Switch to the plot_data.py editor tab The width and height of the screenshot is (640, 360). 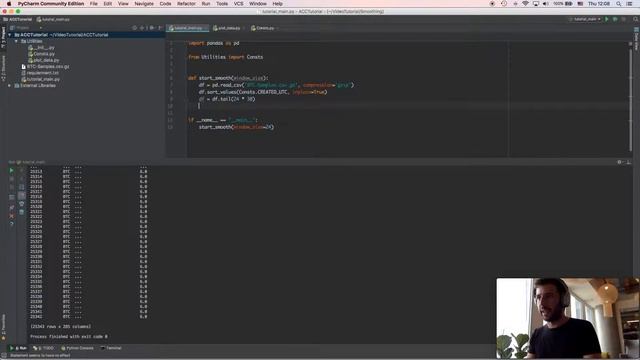[x=228, y=28]
